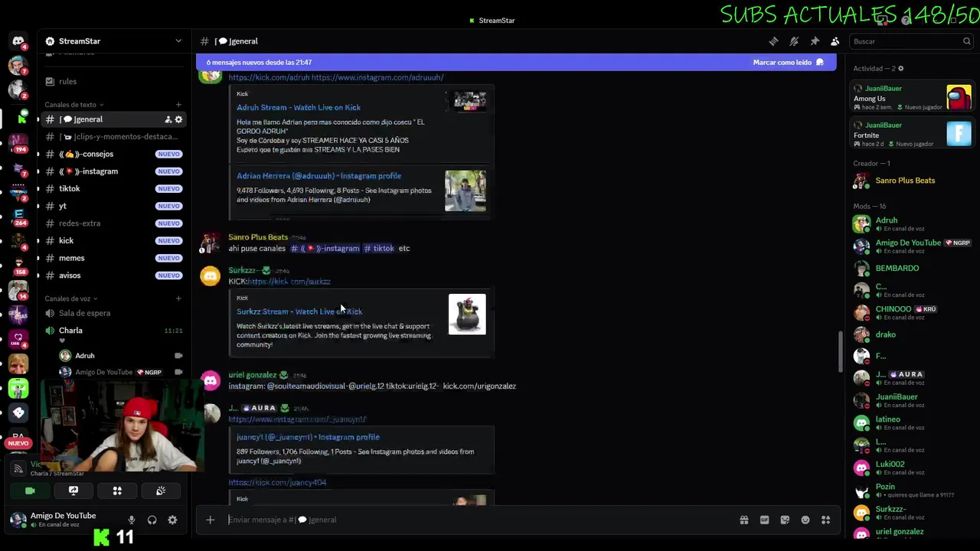Add channel to Canales de texto
The width and height of the screenshot is (980, 551).
click(x=178, y=105)
